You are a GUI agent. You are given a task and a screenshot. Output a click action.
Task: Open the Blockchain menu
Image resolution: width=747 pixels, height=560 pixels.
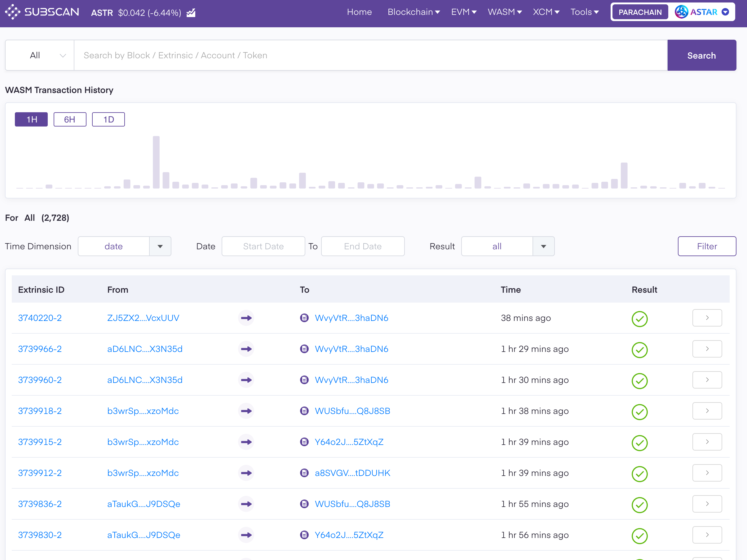click(x=413, y=12)
